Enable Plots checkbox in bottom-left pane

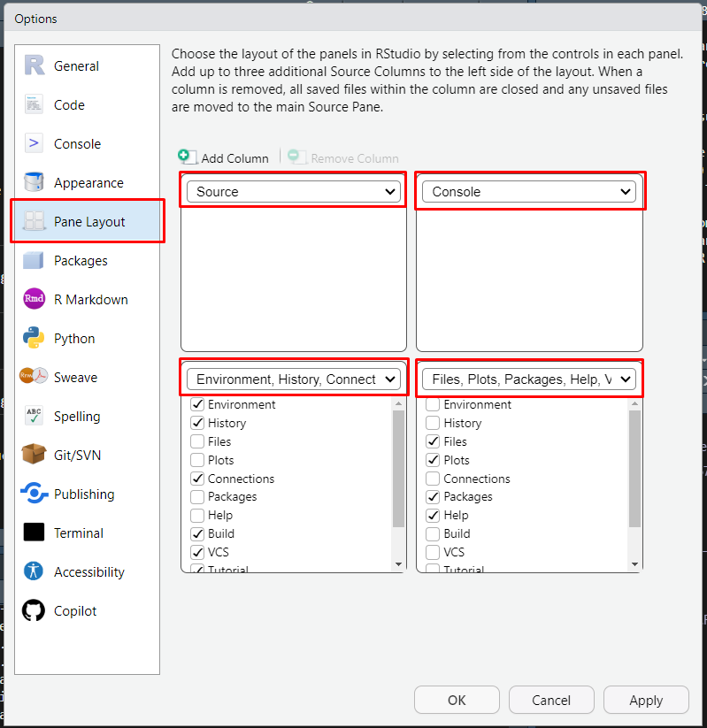click(x=197, y=460)
